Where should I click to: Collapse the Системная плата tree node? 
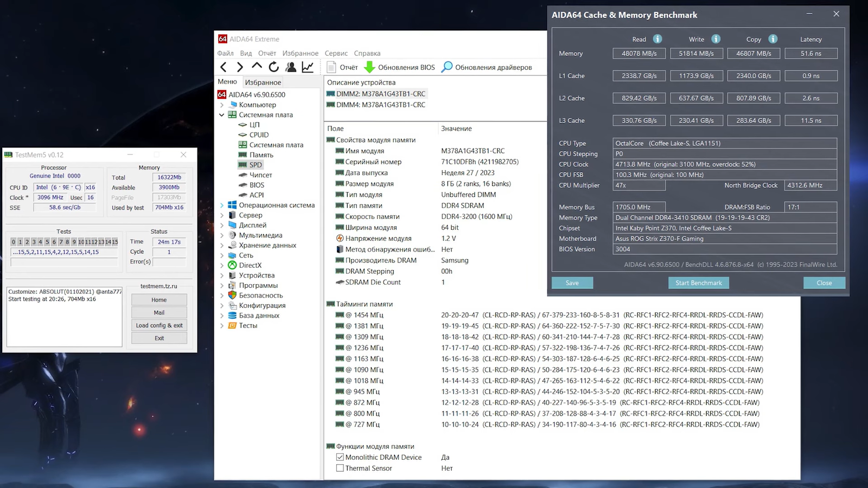(222, 115)
